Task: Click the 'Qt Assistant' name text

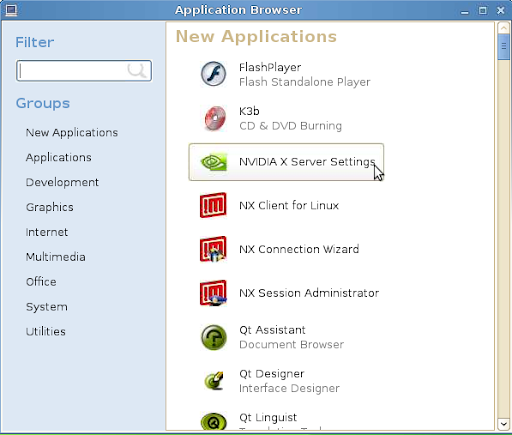Action: pos(272,330)
